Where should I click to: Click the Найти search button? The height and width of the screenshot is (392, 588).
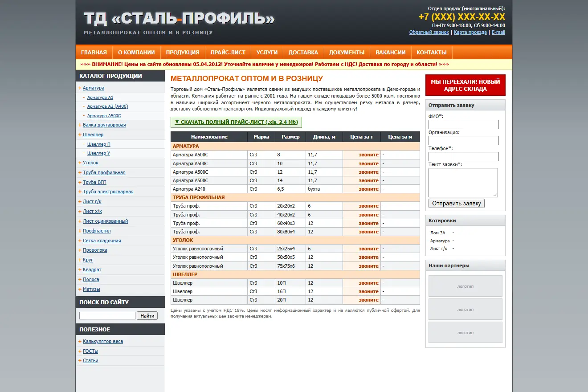click(147, 316)
